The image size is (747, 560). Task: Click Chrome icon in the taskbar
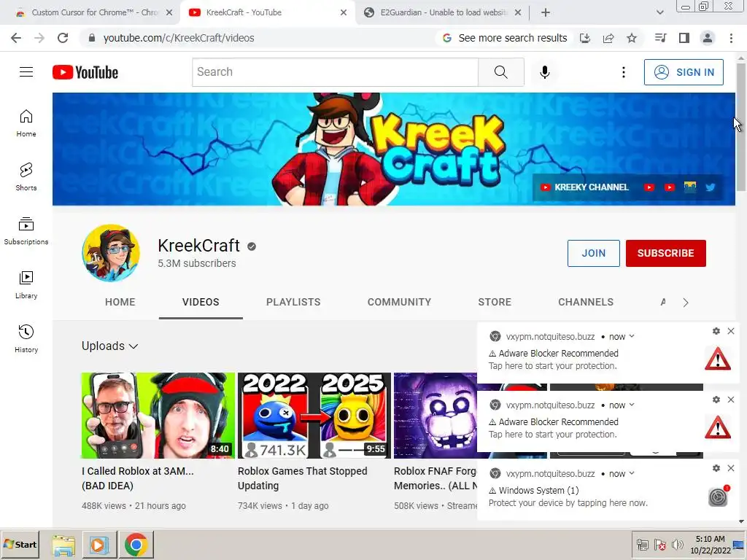(136, 545)
